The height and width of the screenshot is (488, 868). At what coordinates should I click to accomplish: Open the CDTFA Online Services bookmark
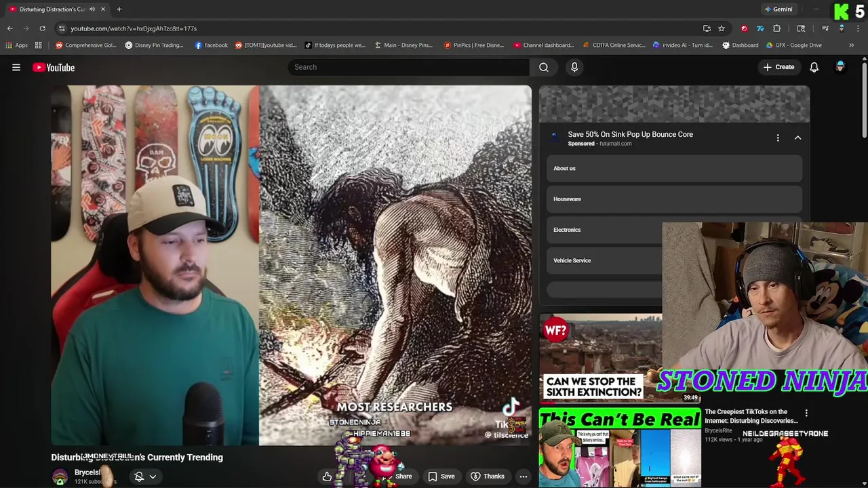click(x=614, y=45)
